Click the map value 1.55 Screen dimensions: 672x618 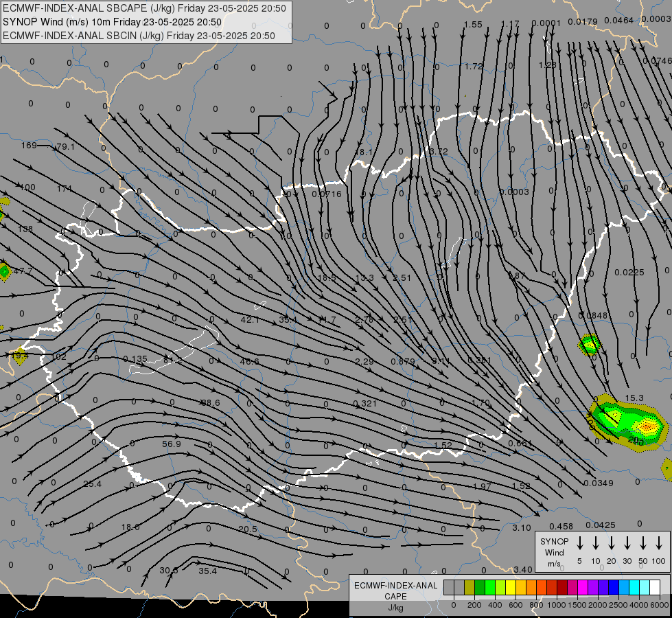[x=473, y=25]
